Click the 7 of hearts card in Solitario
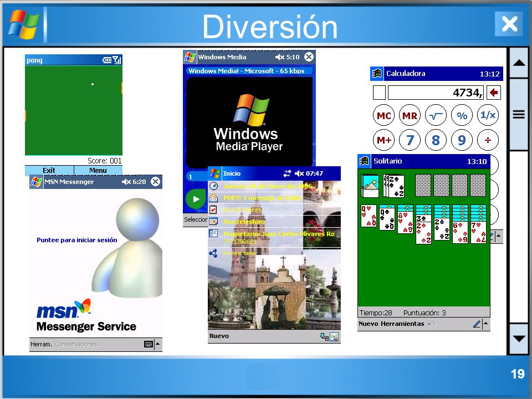This screenshot has width=532, height=399. tap(478, 232)
